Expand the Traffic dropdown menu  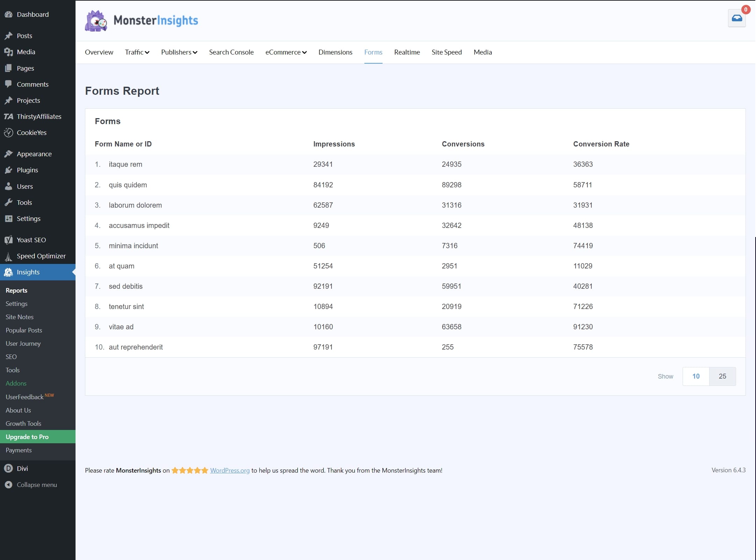click(x=136, y=52)
